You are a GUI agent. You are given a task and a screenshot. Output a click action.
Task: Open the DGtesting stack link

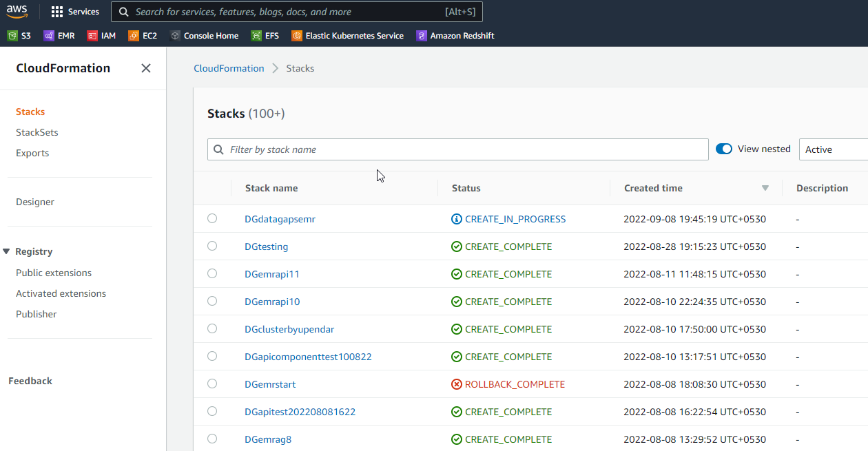point(267,247)
